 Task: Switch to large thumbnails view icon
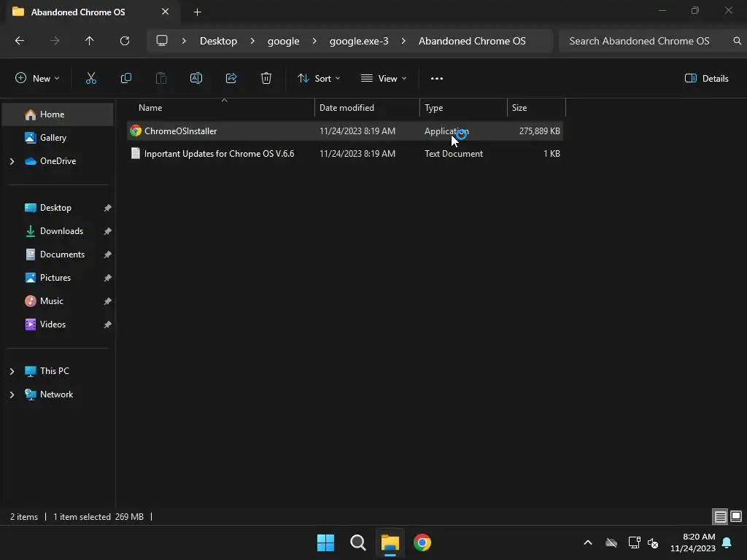coord(736,516)
